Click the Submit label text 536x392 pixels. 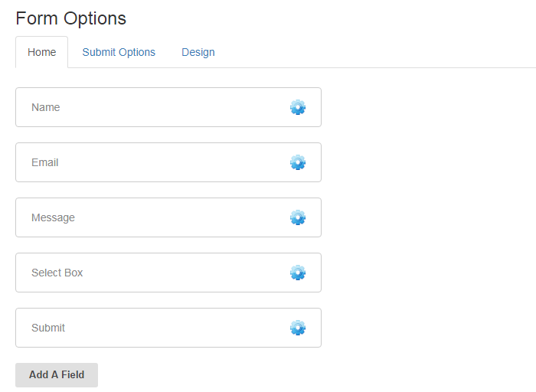[x=48, y=328]
